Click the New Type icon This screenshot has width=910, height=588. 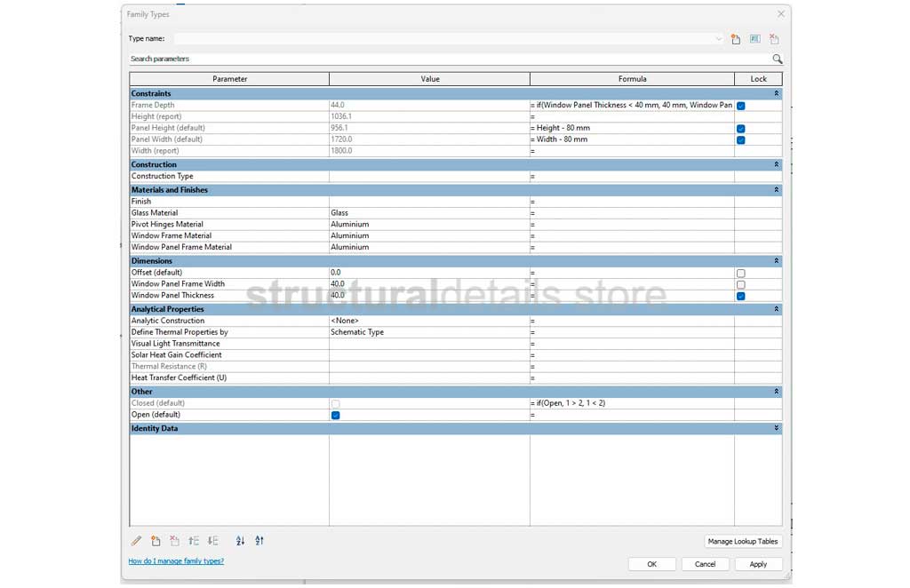(736, 39)
